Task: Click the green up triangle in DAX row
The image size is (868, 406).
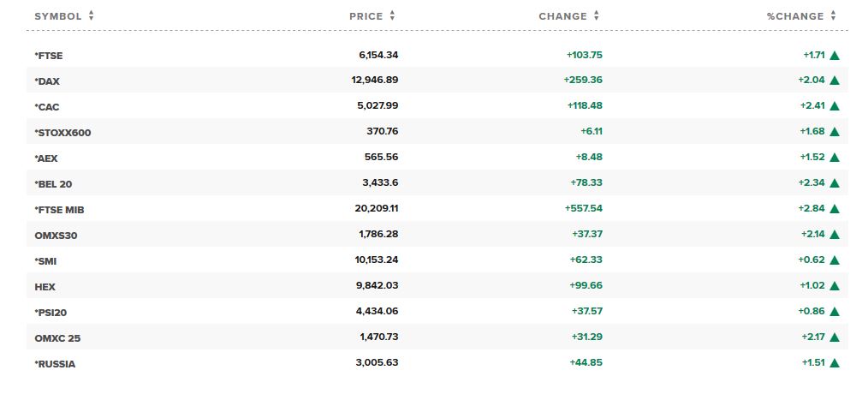Action: click(x=835, y=81)
